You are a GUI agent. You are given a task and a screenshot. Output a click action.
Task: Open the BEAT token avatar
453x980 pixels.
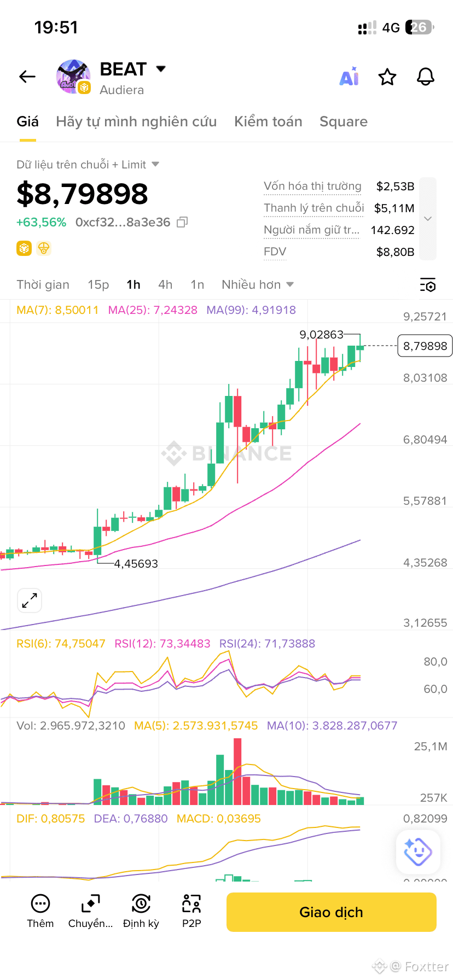tap(73, 77)
